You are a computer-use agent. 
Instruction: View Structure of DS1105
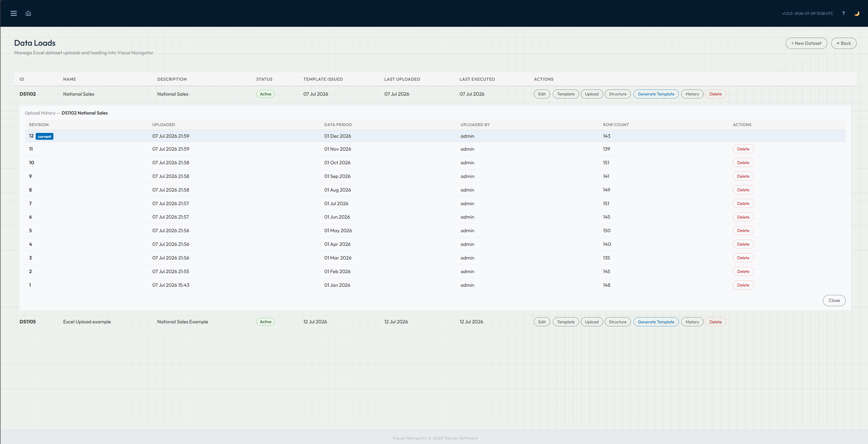(x=618, y=322)
